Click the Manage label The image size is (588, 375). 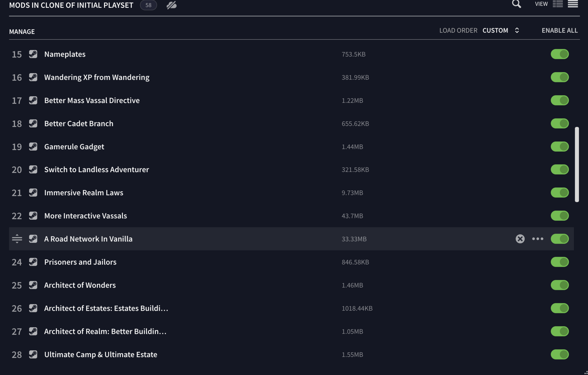point(22,32)
